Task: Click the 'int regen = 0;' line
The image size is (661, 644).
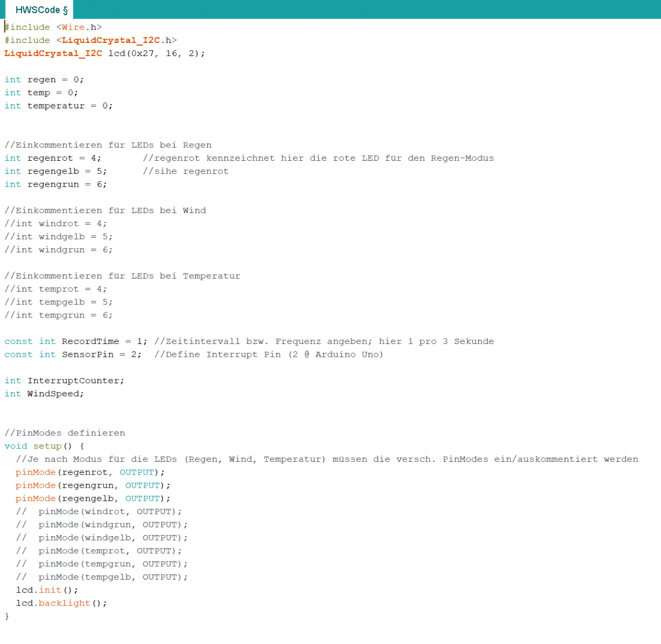Action: click(44, 80)
